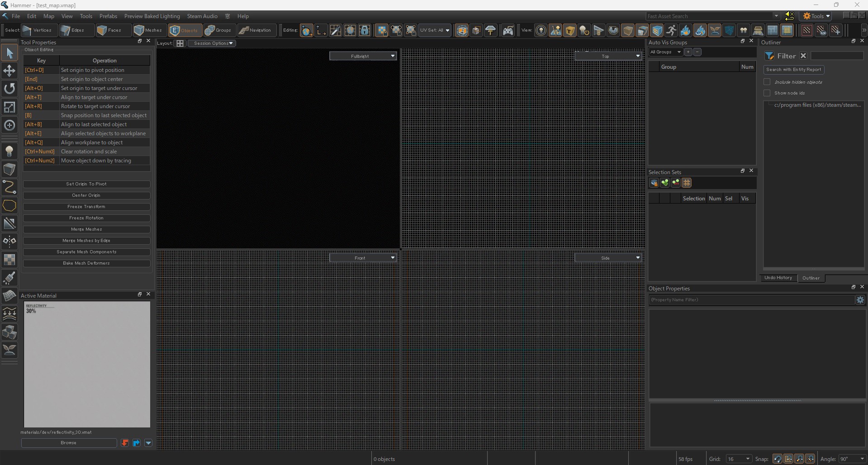Select the Entity lightbulb tool
The width and height of the screenshot is (868, 465).
[x=9, y=152]
